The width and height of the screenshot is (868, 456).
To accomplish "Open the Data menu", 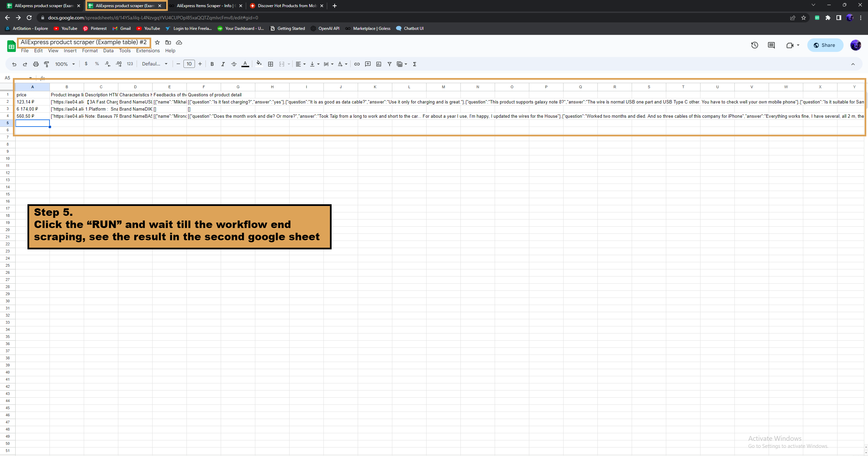I will coord(108,51).
